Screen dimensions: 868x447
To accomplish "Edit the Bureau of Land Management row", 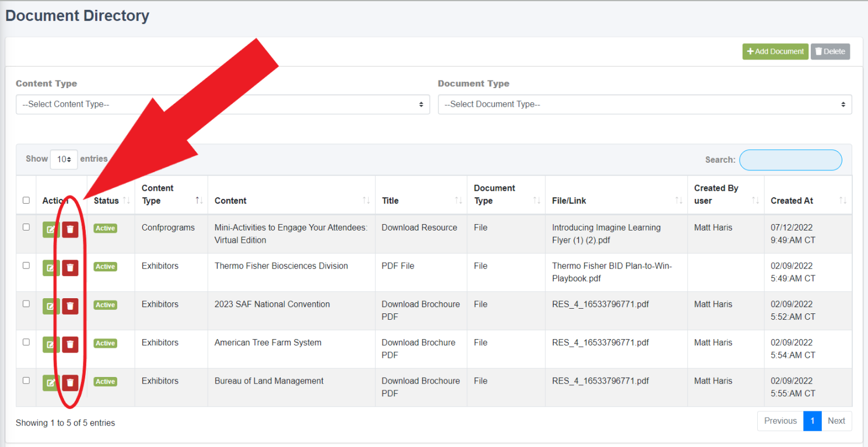I will pyautogui.click(x=51, y=383).
